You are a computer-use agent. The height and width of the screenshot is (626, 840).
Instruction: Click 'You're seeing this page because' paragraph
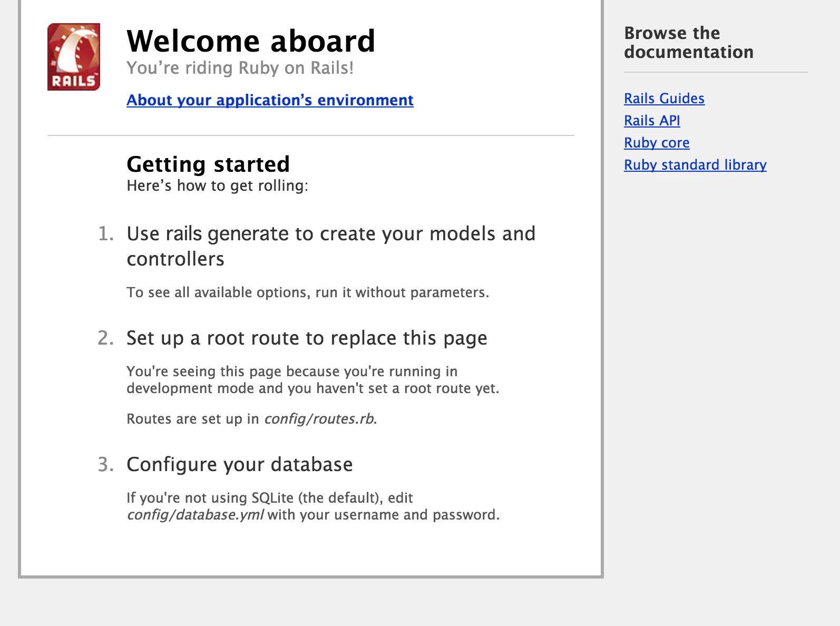click(312, 380)
